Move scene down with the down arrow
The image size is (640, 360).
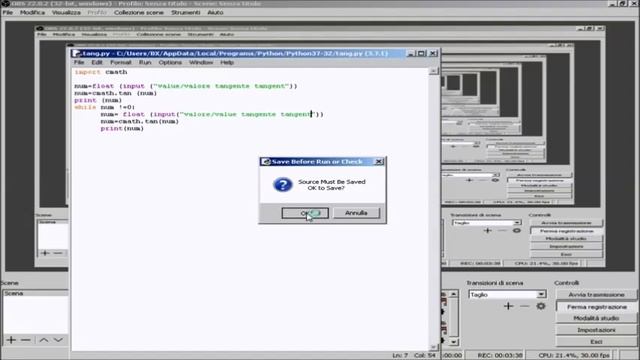[x=58, y=340]
